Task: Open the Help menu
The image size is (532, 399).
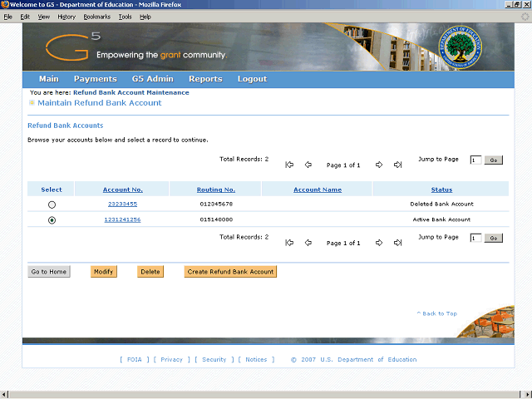Action: (145, 17)
